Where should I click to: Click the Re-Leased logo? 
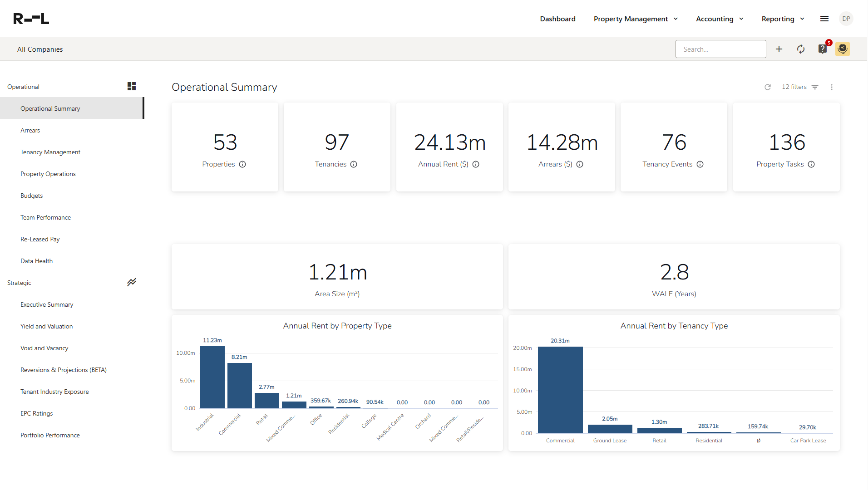[31, 19]
